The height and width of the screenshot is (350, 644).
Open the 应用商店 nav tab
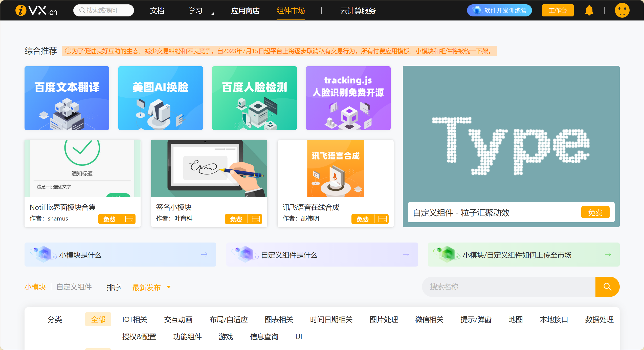(245, 11)
